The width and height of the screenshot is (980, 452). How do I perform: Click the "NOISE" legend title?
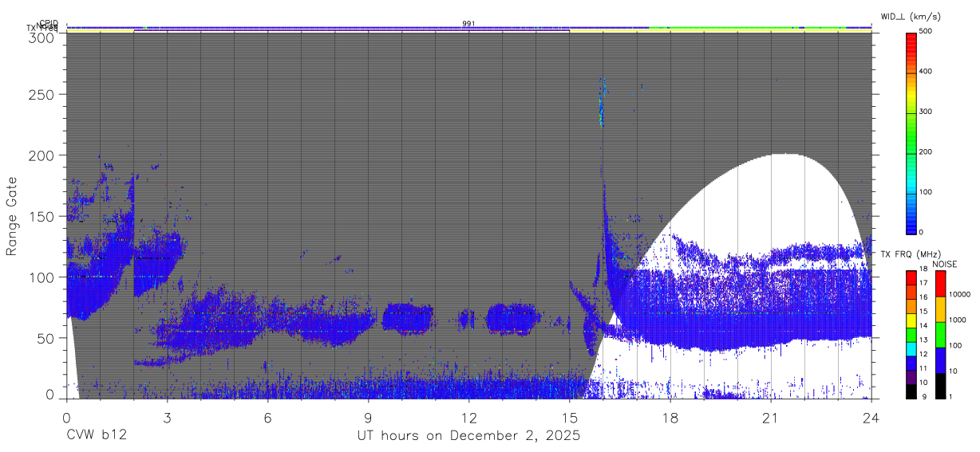tap(944, 264)
